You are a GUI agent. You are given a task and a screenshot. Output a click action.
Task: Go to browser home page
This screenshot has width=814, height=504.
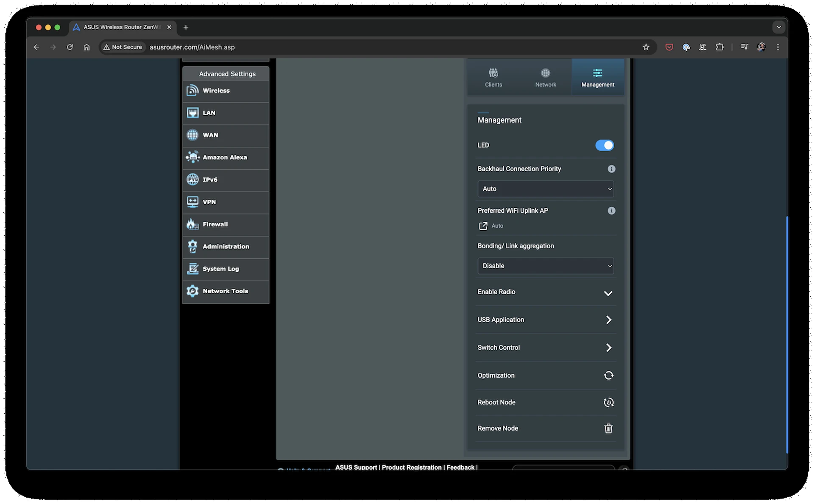click(86, 47)
